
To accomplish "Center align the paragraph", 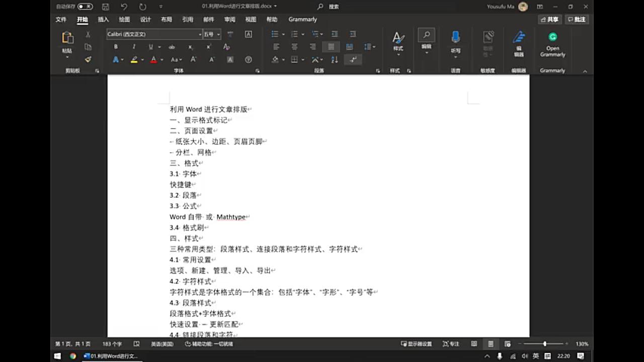I will click(294, 47).
